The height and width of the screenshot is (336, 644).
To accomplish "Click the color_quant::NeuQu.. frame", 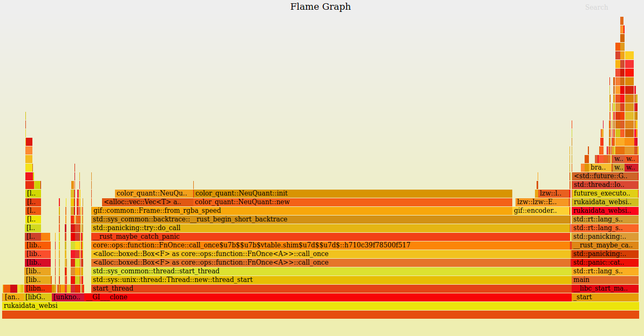I will (154, 194).
